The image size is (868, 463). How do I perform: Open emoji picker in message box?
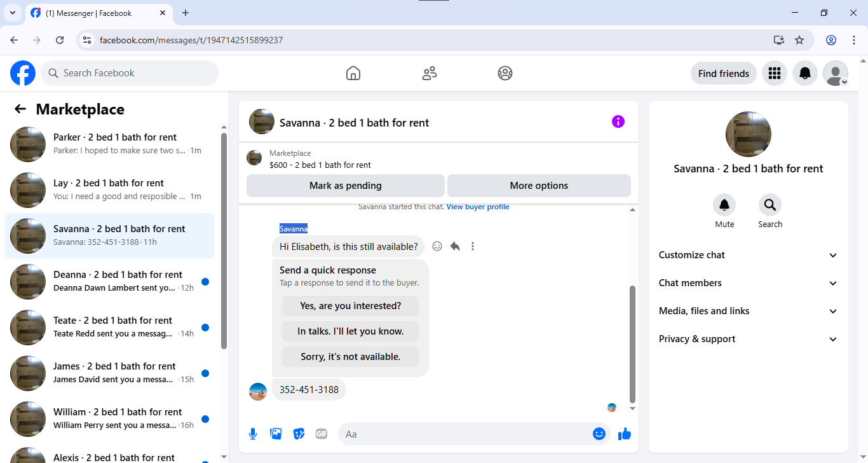tap(599, 434)
